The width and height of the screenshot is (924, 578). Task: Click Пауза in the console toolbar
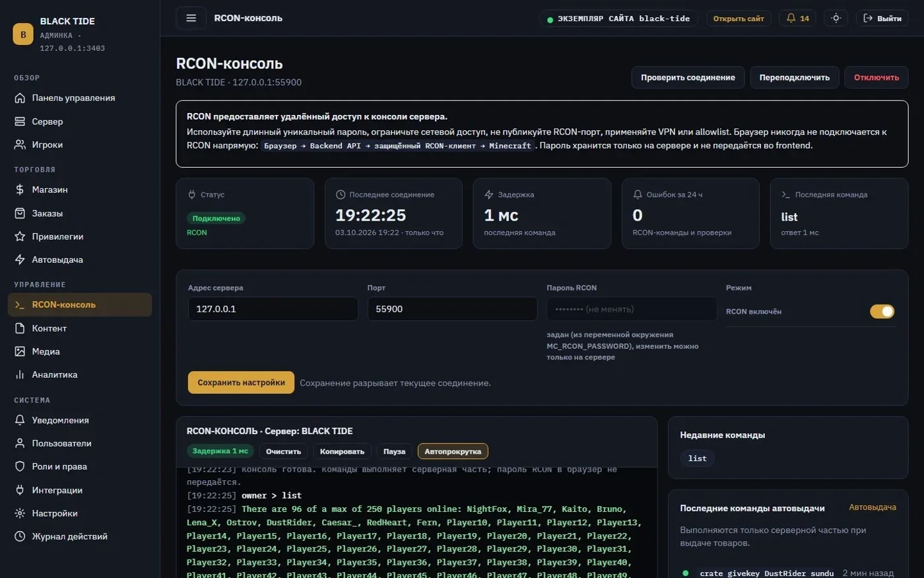coord(394,451)
